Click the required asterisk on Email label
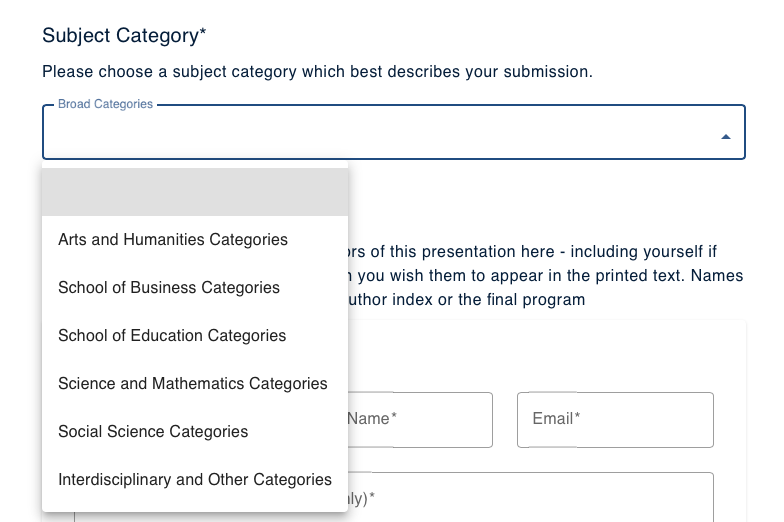 tap(577, 418)
